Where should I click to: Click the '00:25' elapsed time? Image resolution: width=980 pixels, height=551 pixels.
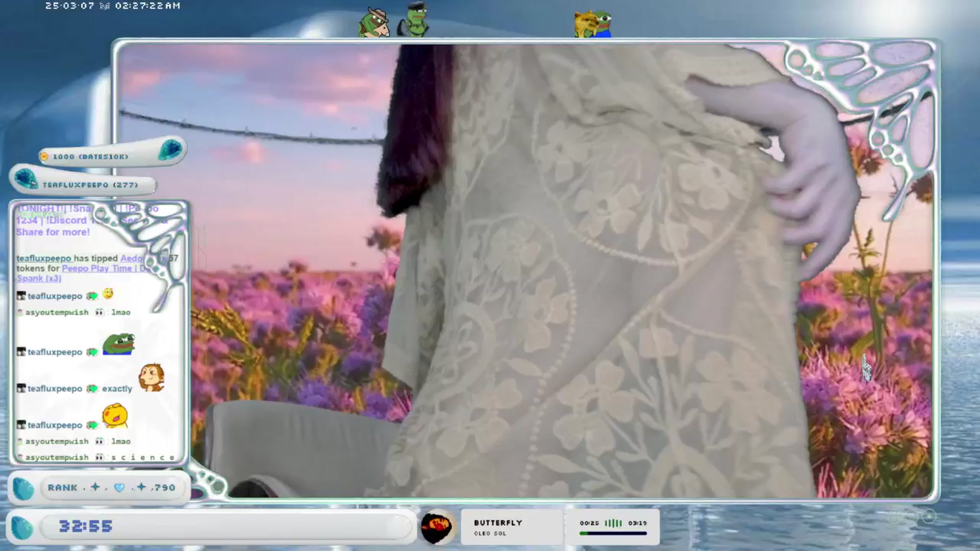[590, 523]
